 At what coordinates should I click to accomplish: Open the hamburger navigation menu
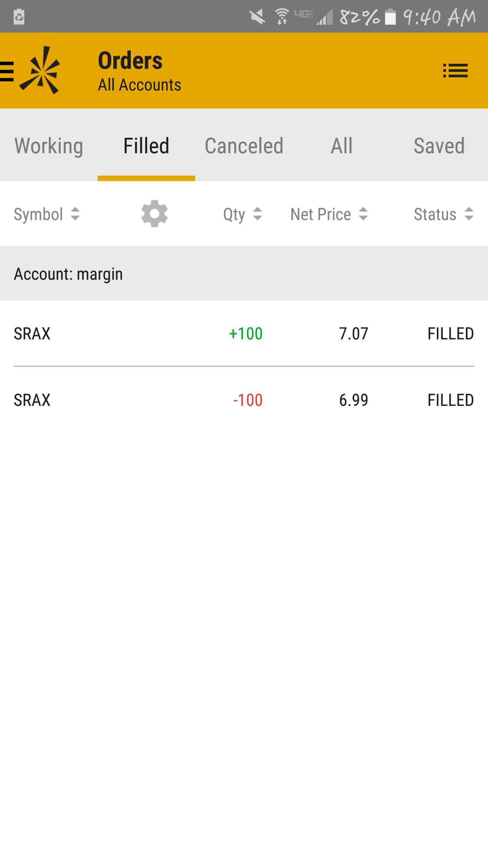[x=7, y=71]
